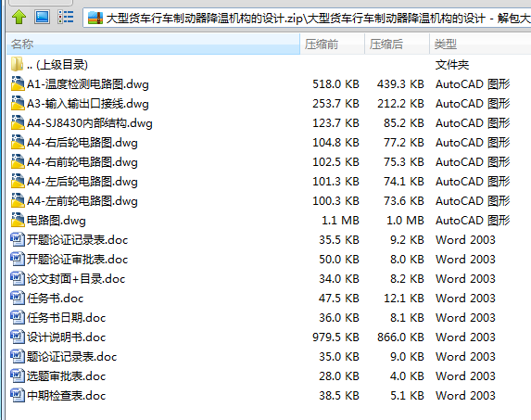This screenshot has height=420, width=531.
Task: Select file name A3-输入输出口接线.dwg
Action: (88, 104)
